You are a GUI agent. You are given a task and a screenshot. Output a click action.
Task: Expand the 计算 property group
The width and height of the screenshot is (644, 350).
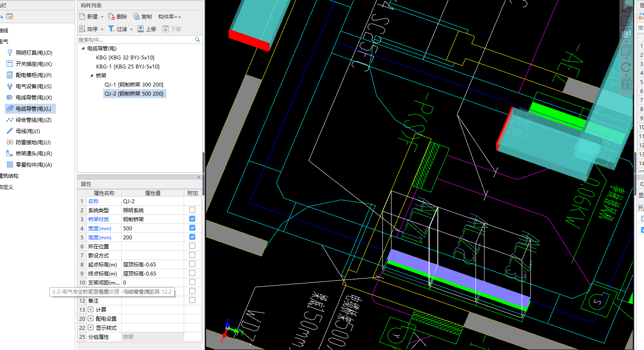click(91, 310)
